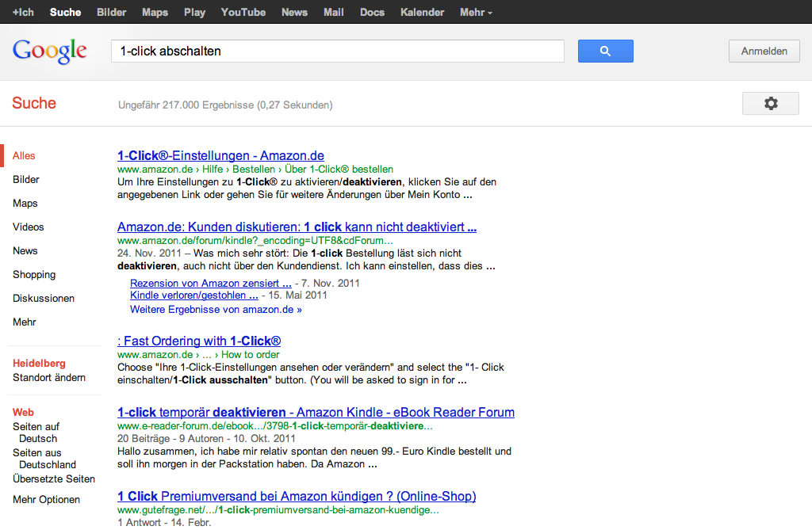Screen dimensions: 812x530
Task: Select Übersetzte Seiten filter
Action: point(54,479)
